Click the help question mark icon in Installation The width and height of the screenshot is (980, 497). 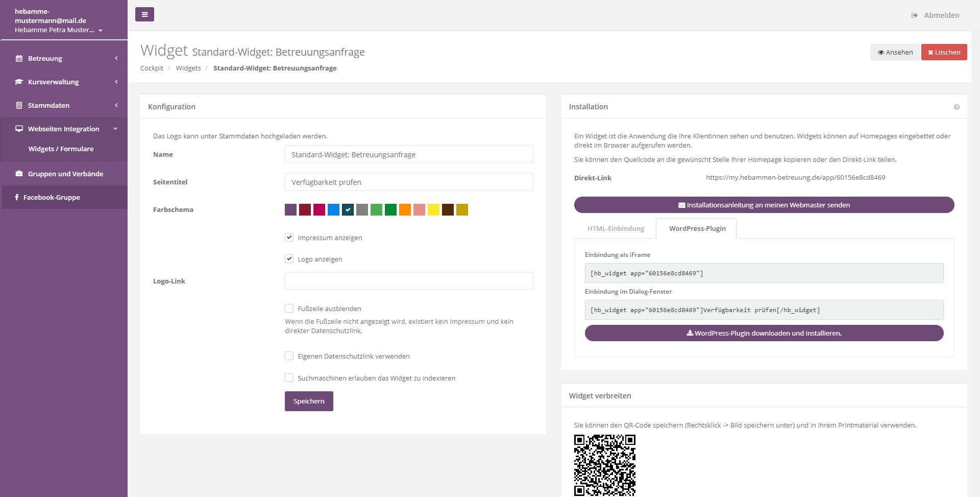point(956,107)
